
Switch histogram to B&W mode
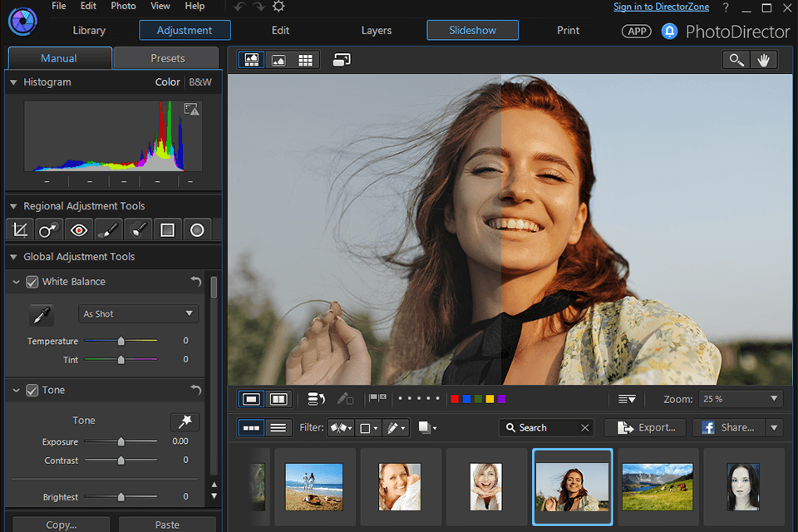click(200, 82)
